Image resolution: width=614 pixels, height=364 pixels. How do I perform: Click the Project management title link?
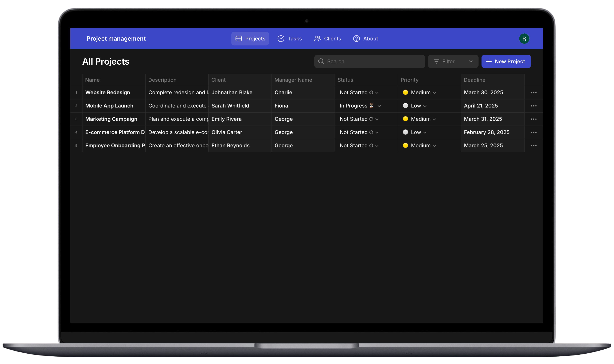coord(116,38)
